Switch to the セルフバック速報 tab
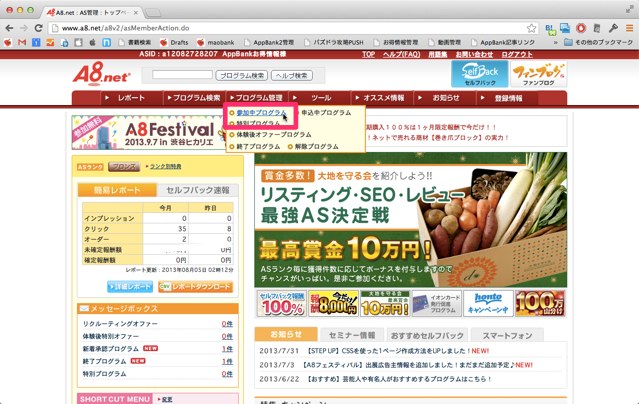Screen dimensions: 639x404 [x=198, y=190]
